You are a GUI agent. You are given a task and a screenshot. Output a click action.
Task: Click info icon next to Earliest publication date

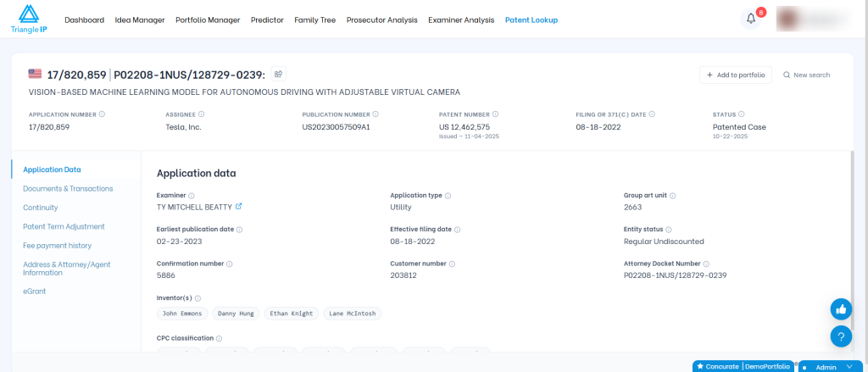240,230
